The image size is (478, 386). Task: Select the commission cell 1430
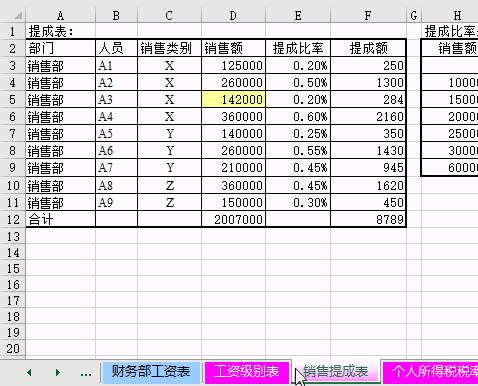click(368, 150)
